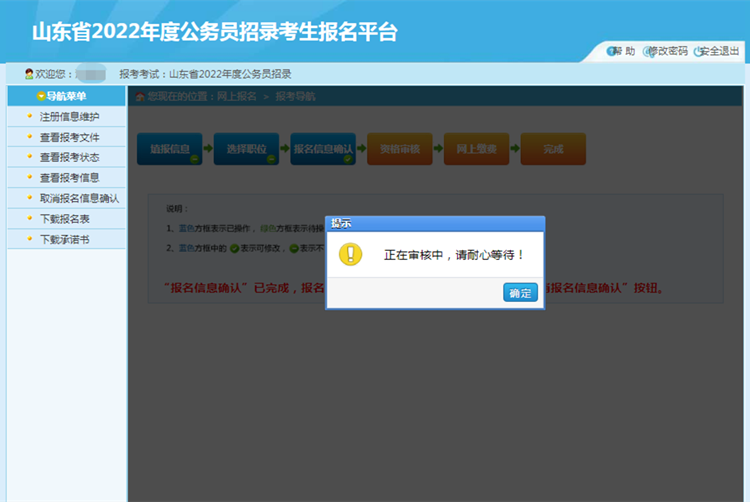
Task: Click the 选择职位 step box
Action: click(x=246, y=149)
